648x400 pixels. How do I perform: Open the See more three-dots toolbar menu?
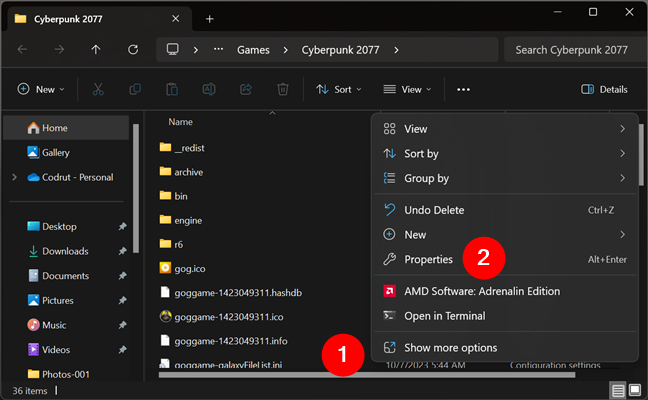tap(463, 89)
